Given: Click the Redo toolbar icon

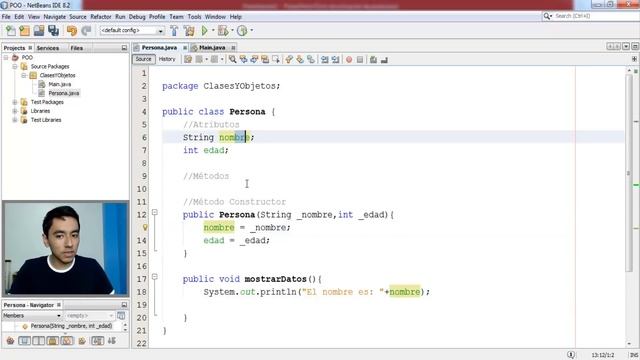Looking at the screenshot, I should [86, 31].
